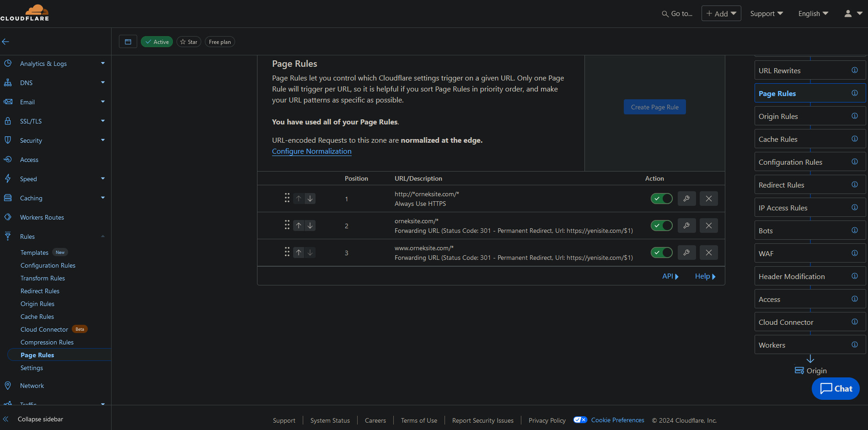Viewport: 868px width, 430px height.
Task: Open Templates under Rules
Action: (x=34, y=253)
